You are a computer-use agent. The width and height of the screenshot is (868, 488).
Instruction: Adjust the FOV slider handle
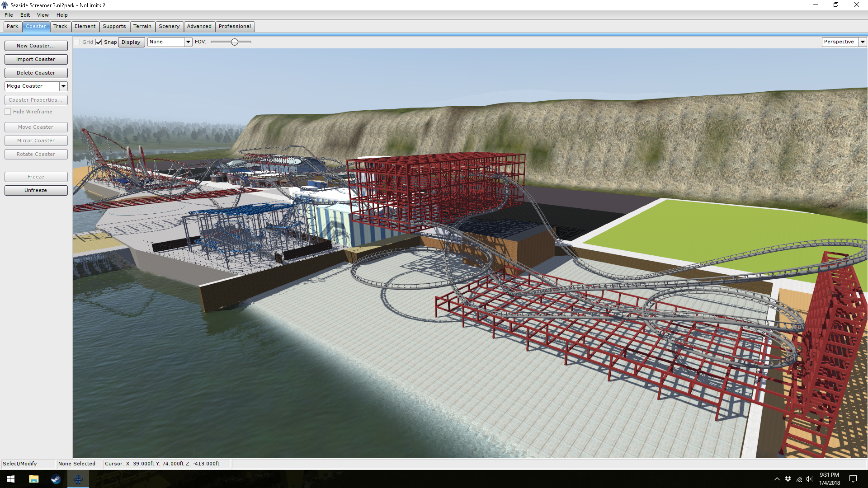[x=234, y=42]
